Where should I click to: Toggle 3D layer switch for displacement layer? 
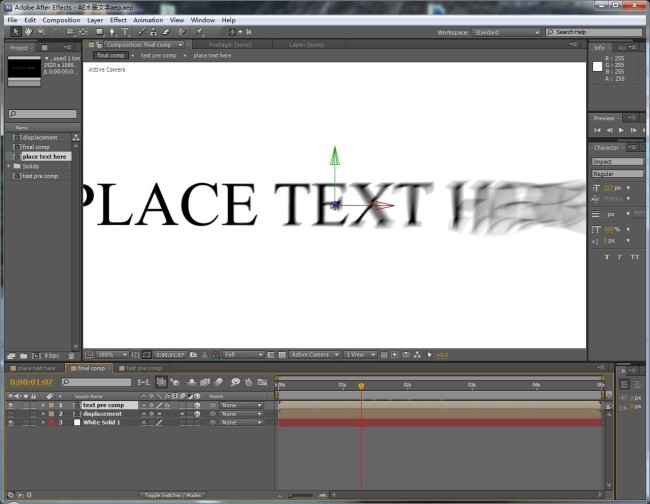tap(197, 414)
